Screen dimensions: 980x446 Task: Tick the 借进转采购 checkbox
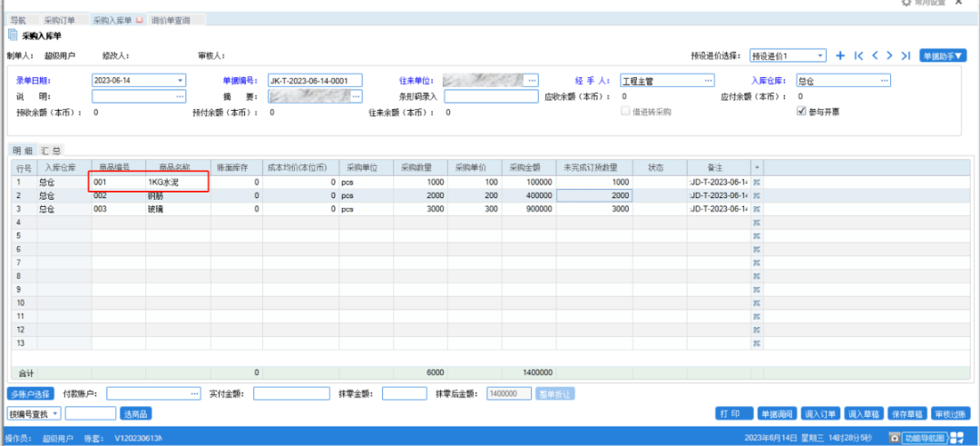(623, 112)
